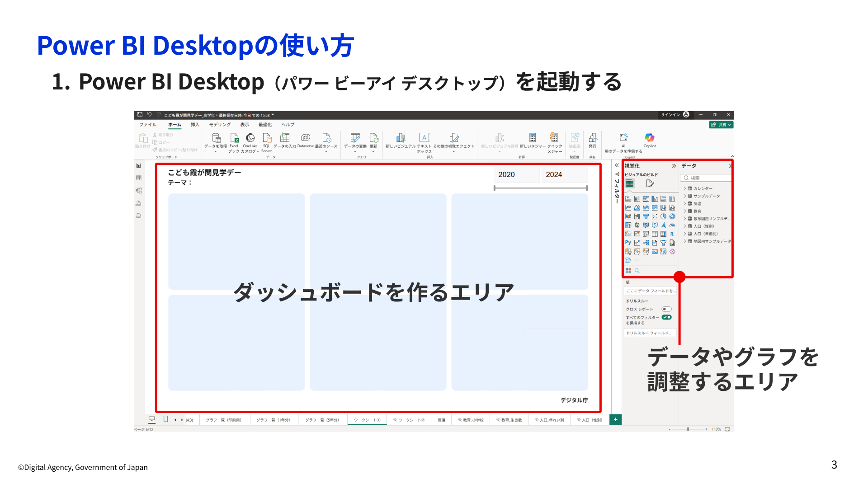Image resolution: width=868 pixels, height=488 pixels.
Task: Click the 2020 start year box
Action: (517, 175)
